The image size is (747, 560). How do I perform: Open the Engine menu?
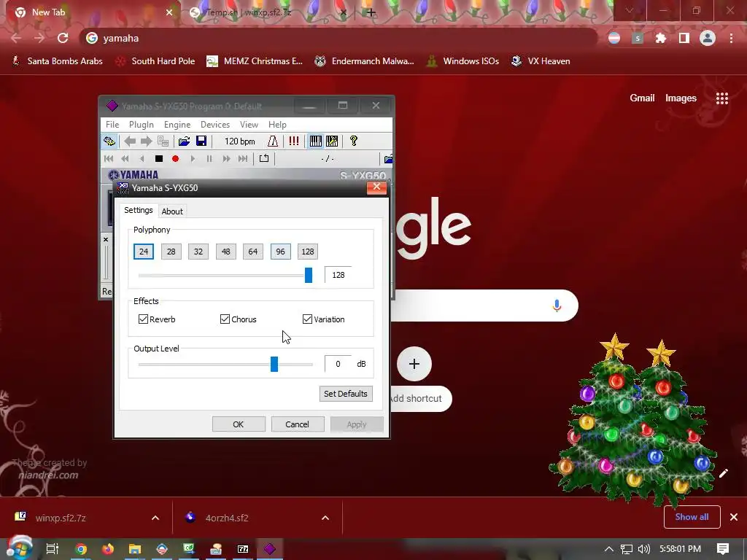(x=177, y=125)
